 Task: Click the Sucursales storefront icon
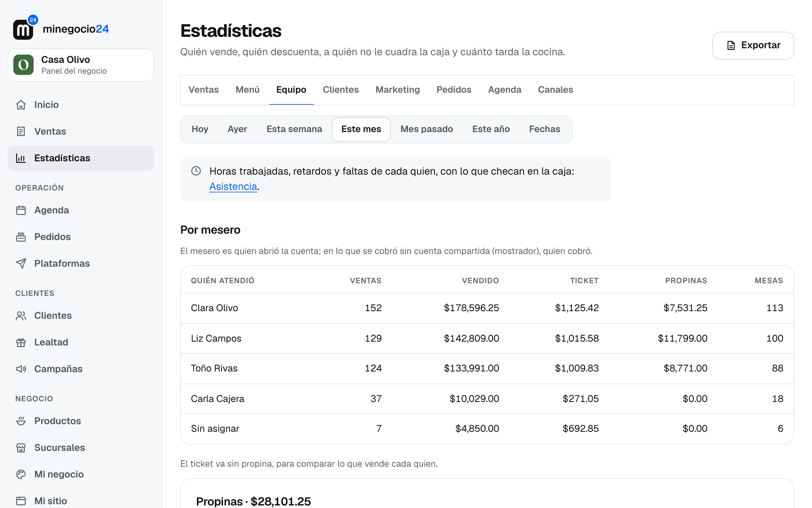coord(21,448)
